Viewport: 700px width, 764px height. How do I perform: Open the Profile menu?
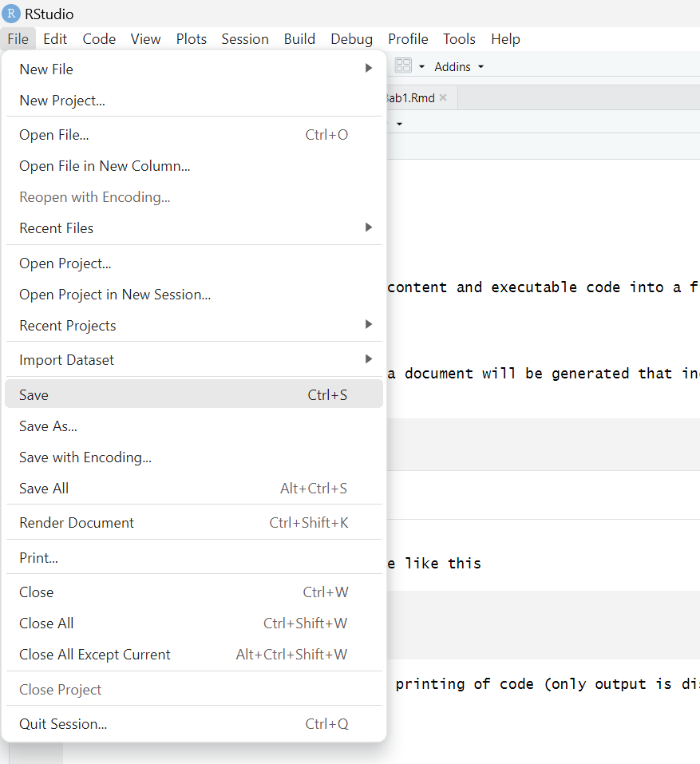coord(408,39)
